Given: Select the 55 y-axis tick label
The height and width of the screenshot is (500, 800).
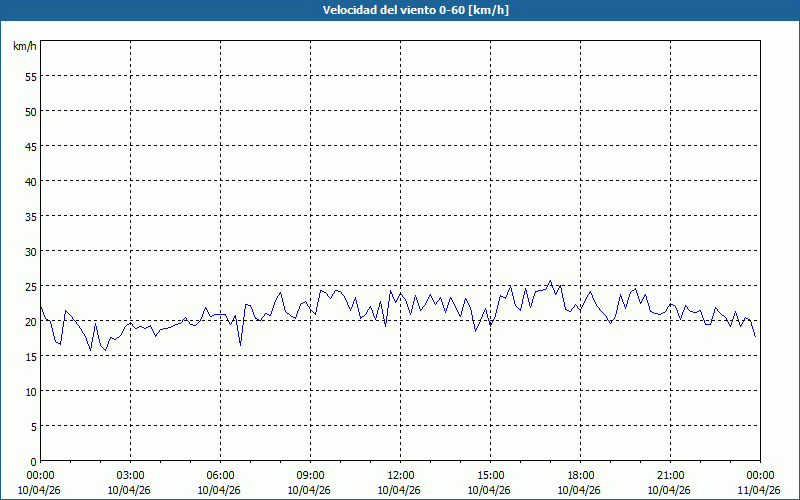Looking at the screenshot, I should click(x=30, y=76).
